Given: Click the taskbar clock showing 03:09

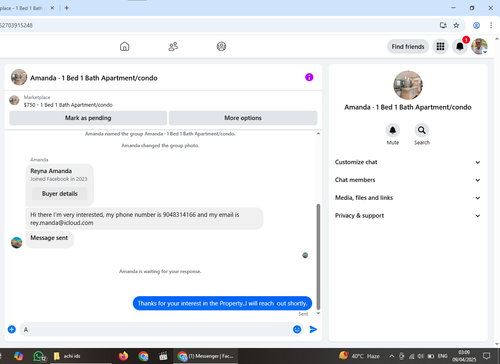Looking at the screenshot, I should [x=464, y=356].
